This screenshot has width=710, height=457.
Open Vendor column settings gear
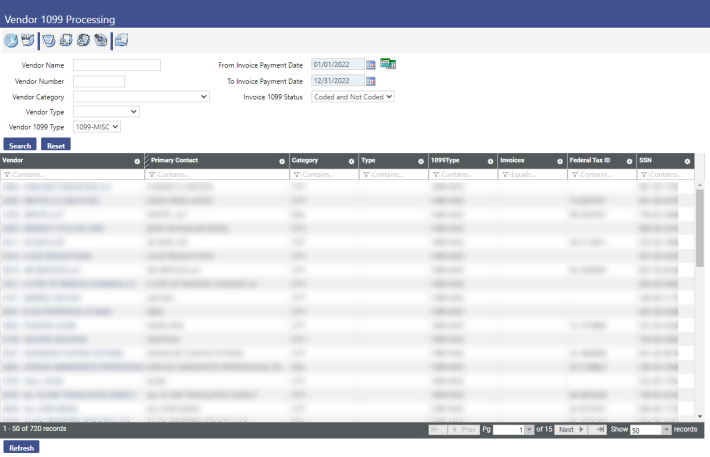point(137,161)
